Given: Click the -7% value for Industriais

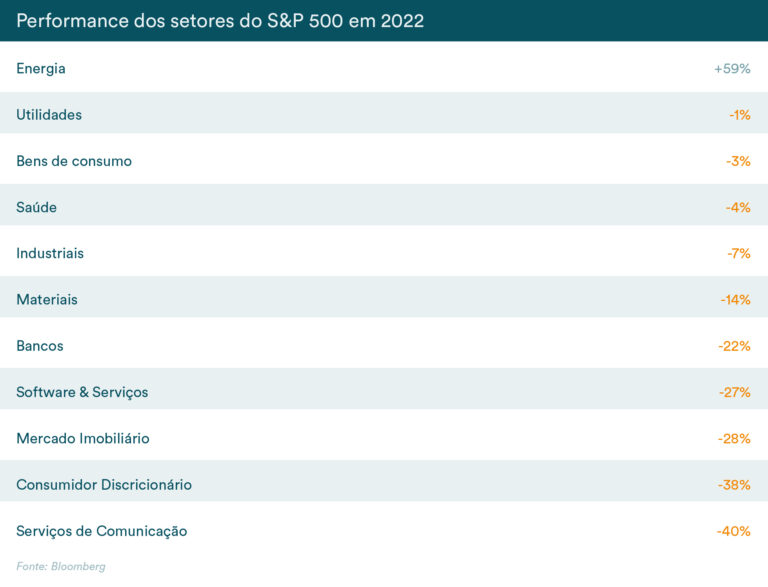Looking at the screenshot, I should pyautogui.click(x=739, y=253).
